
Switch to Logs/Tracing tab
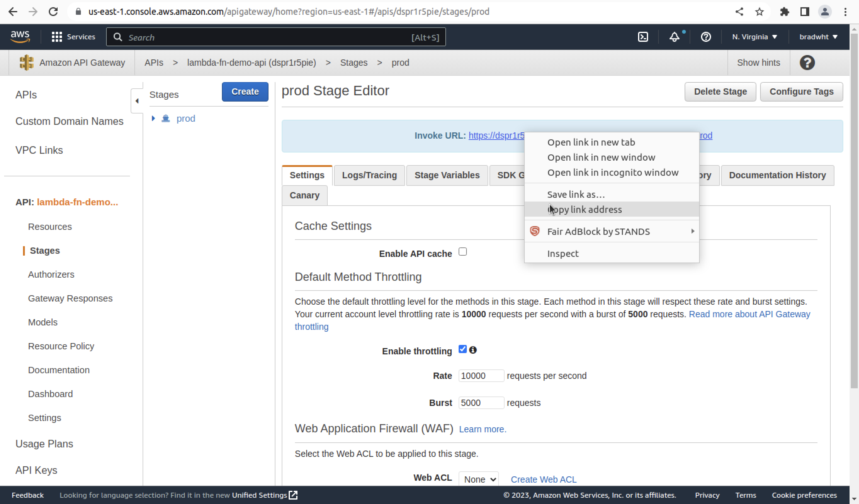[369, 174]
